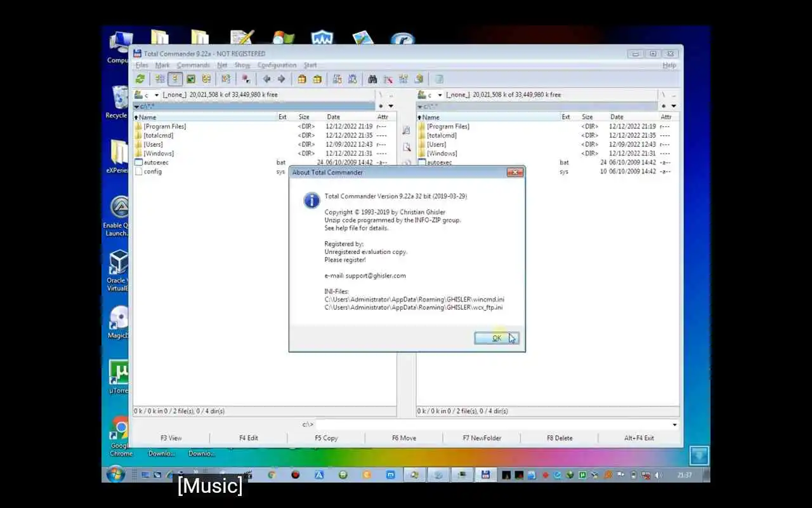
Task: Select the Program Files folder in left panel
Action: tap(164, 126)
